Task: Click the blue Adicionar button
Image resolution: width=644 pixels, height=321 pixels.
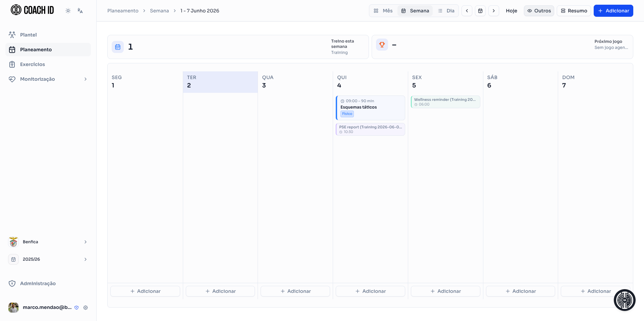Action: pyautogui.click(x=613, y=11)
